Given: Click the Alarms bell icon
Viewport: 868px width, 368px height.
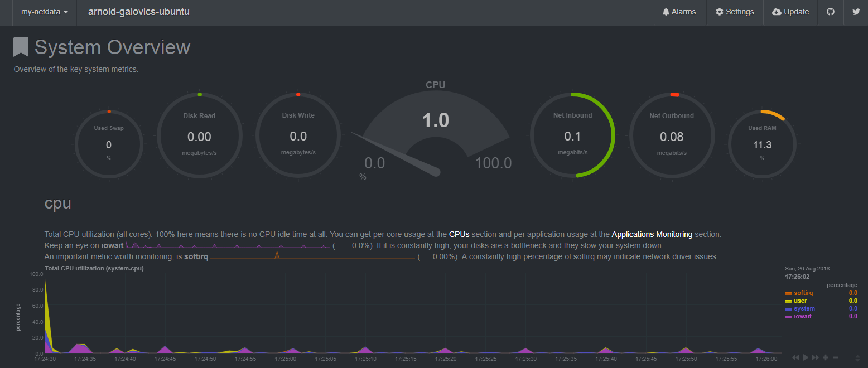Looking at the screenshot, I should [667, 12].
